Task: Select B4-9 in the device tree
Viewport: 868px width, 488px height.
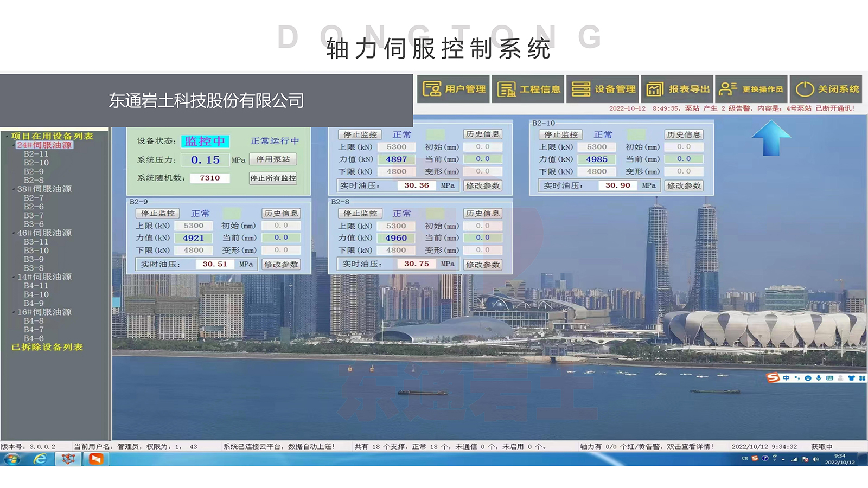Action: pos(34,303)
